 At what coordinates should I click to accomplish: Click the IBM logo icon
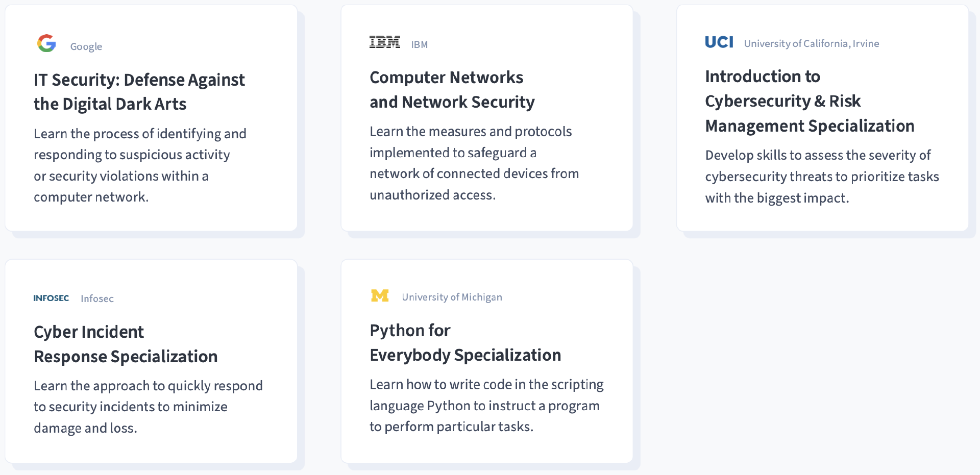[385, 42]
